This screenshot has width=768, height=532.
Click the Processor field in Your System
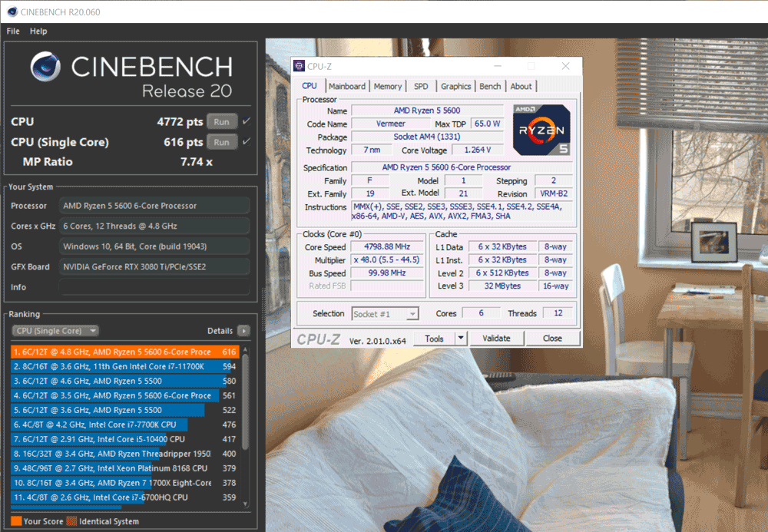154,206
